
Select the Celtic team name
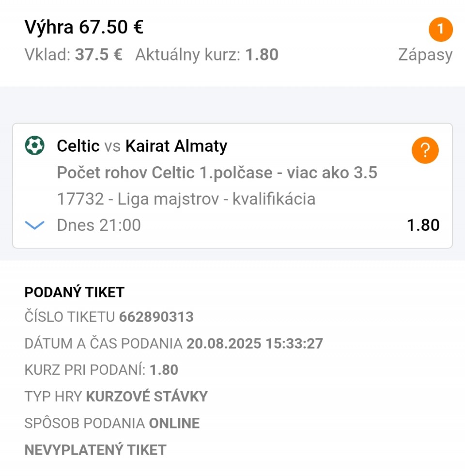[x=78, y=146]
